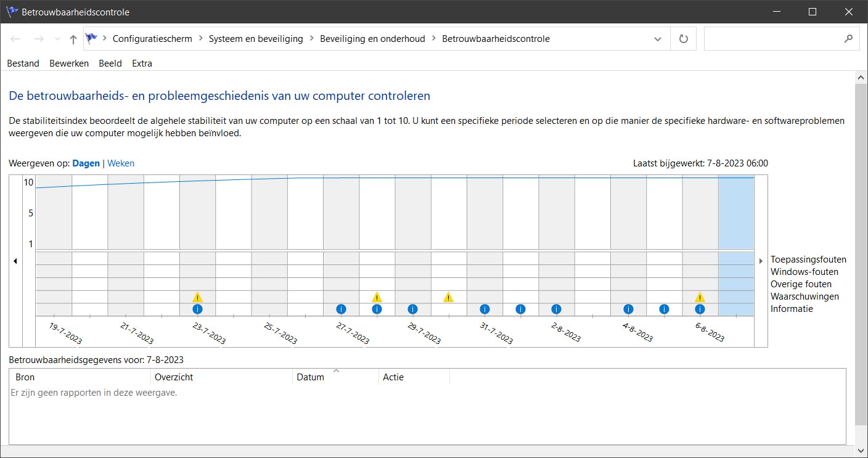Click the Windows-fouten legend label
The height and width of the screenshot is (458, 868).
[x=805, y=272]
